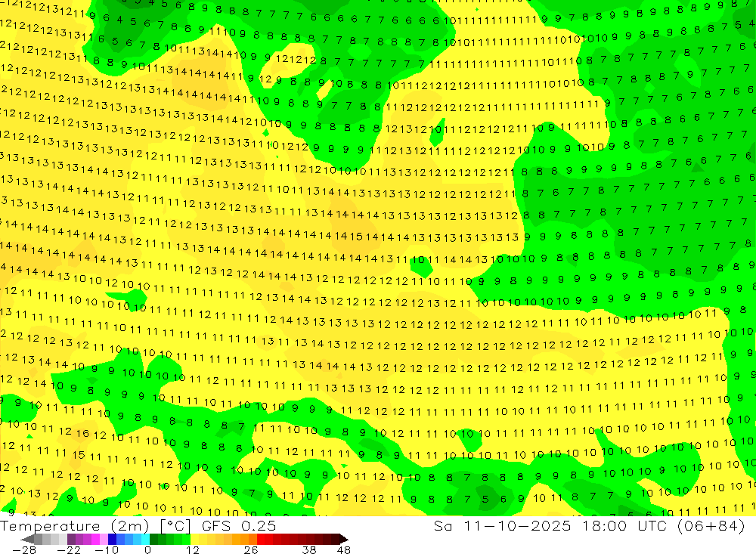Click the 'Sa 11-10-2025' date text
Viewport: 756px width, 554px height.
pyautogui.click(x=503, y=526)
